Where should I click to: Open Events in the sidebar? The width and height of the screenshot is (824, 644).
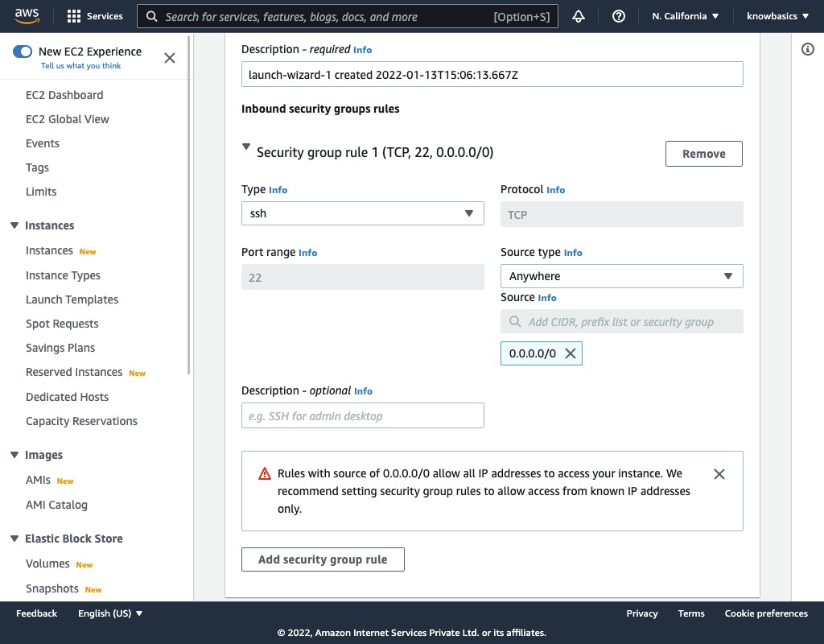[43, 143]
